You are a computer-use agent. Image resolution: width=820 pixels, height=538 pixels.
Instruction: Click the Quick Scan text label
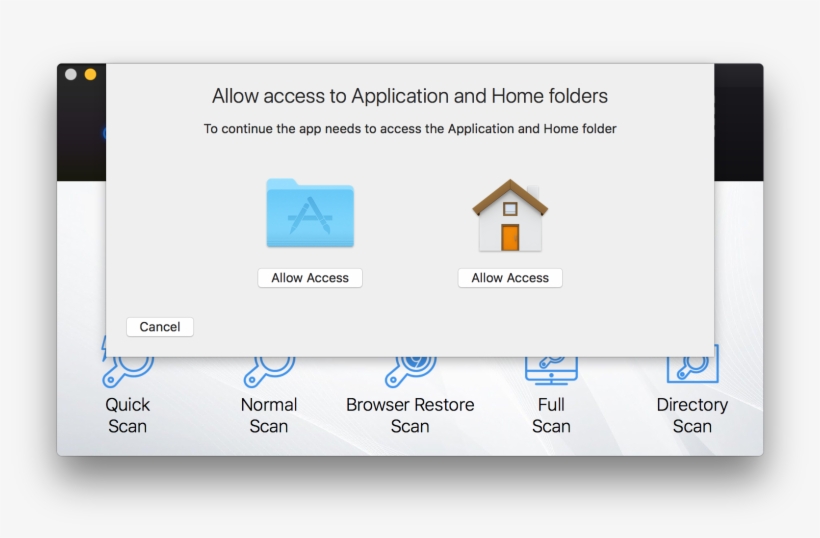(x=128, y=415)
